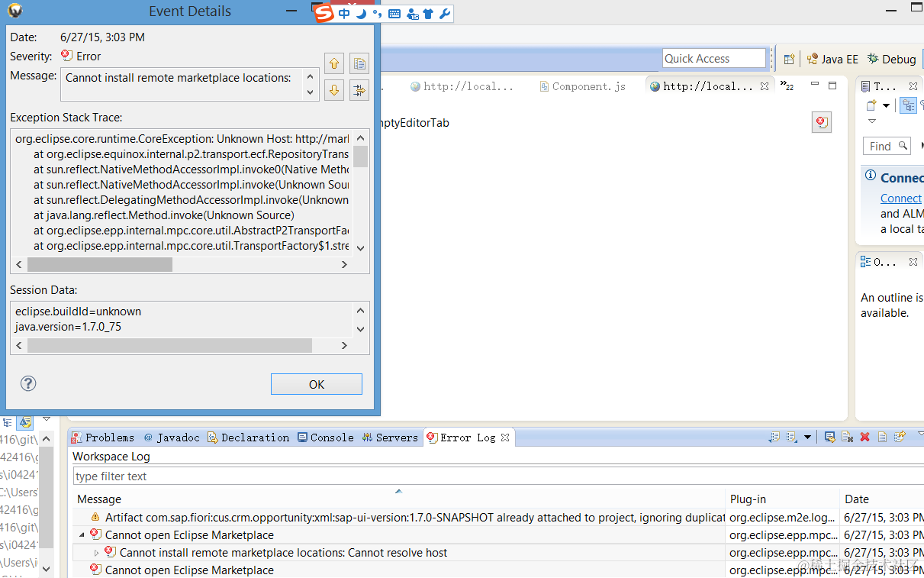Toggle Sogou moon half-width icon
Image resolution: width=924 pixels, height=578 pixels.
pyautogui.click(x=361, y=14)
